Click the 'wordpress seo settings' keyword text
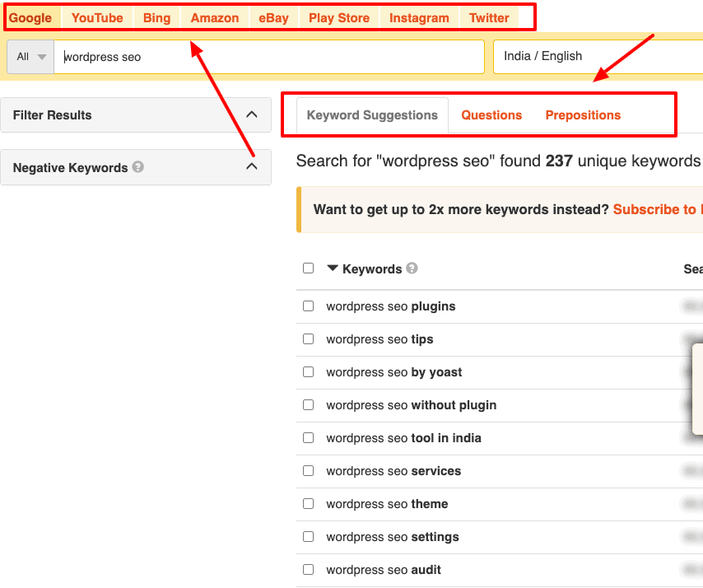This screenshot has width=703, height=588. (x=393, y=537)
